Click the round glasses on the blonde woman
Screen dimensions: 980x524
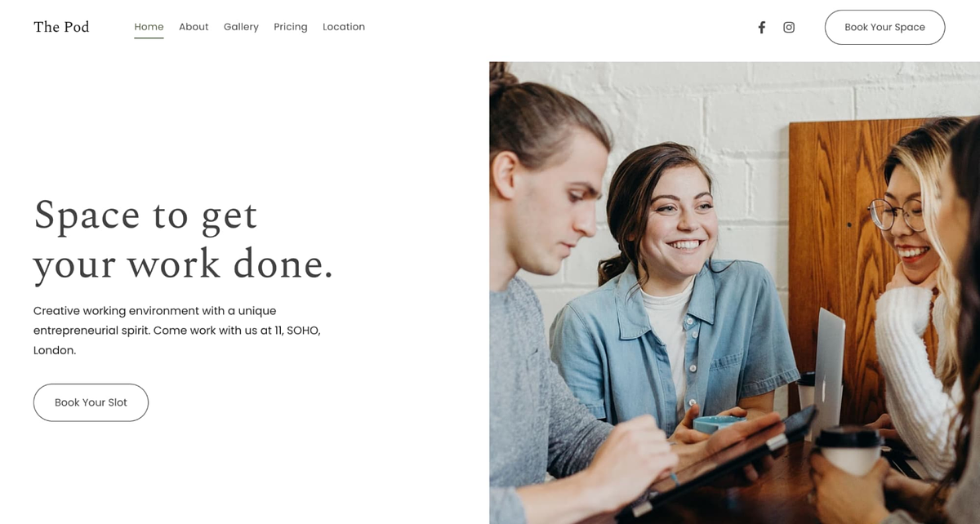[x=895, y=215]
